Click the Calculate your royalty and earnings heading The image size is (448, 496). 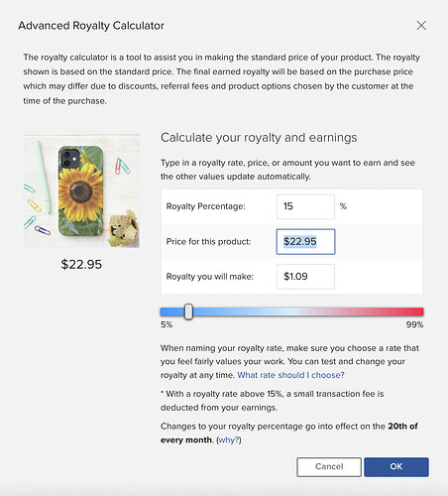pyautogui.click(x=259, y=138)
